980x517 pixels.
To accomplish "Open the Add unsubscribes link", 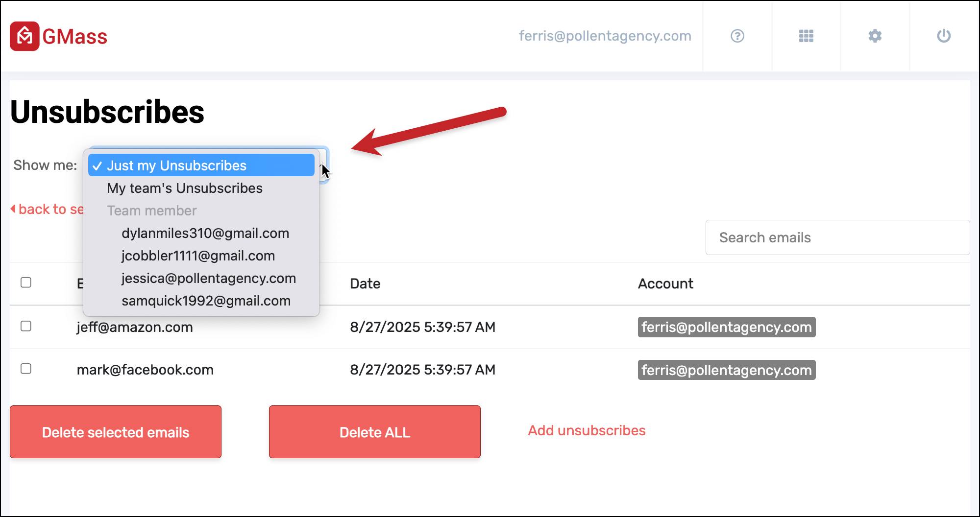I will pyautogui.click(x=587, y=430).
